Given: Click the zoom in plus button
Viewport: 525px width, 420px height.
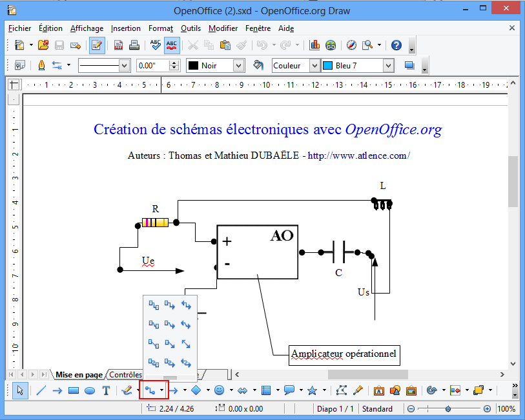Looking at the screenshot, I should (487, 408).
